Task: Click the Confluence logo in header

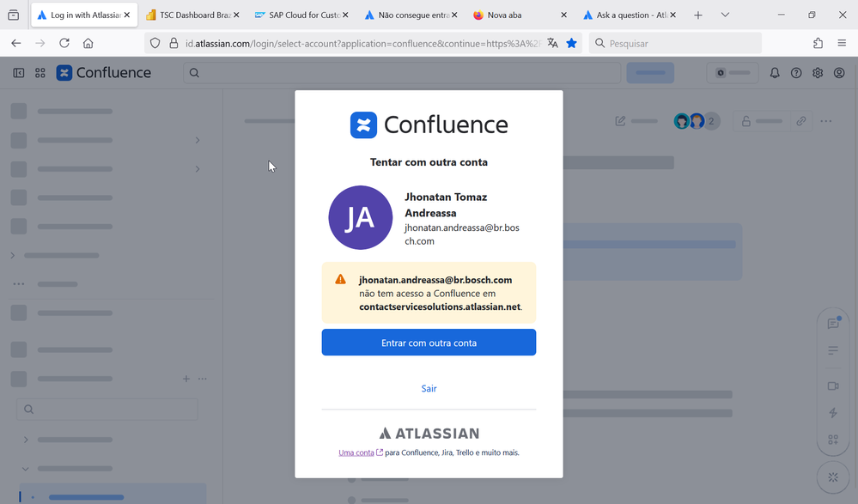Action: pyautogui.click(x=103, y=73)
